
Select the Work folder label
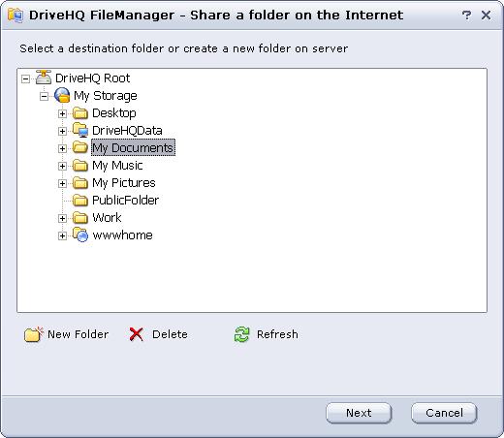point(107,218)
